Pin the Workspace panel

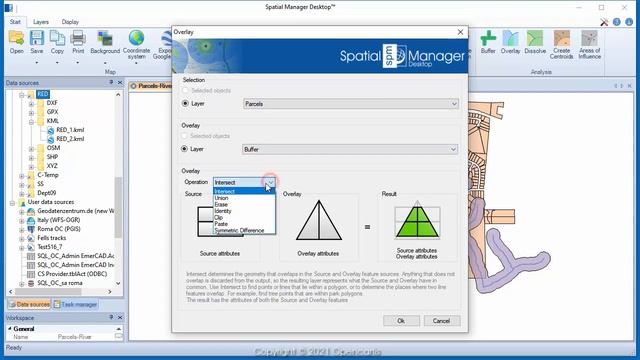click(x=111, y=317)
